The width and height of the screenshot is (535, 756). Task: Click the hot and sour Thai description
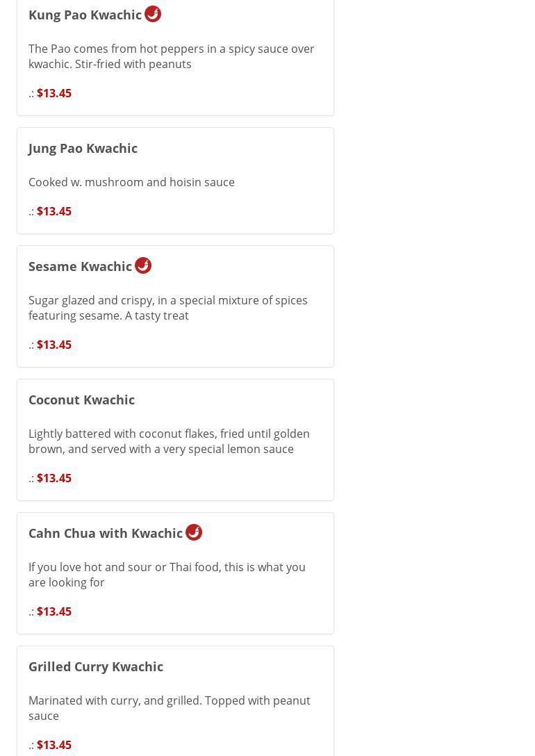(x=167, y=575)
